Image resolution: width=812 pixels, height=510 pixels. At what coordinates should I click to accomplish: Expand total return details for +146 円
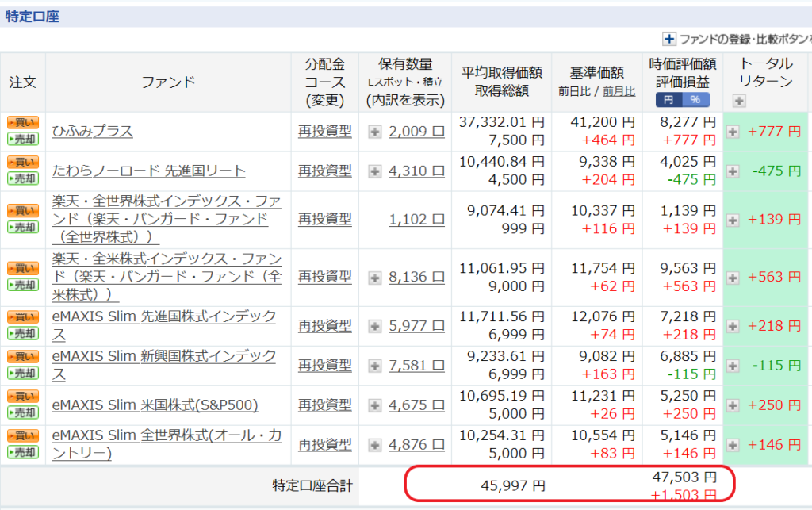click(733, 445)
